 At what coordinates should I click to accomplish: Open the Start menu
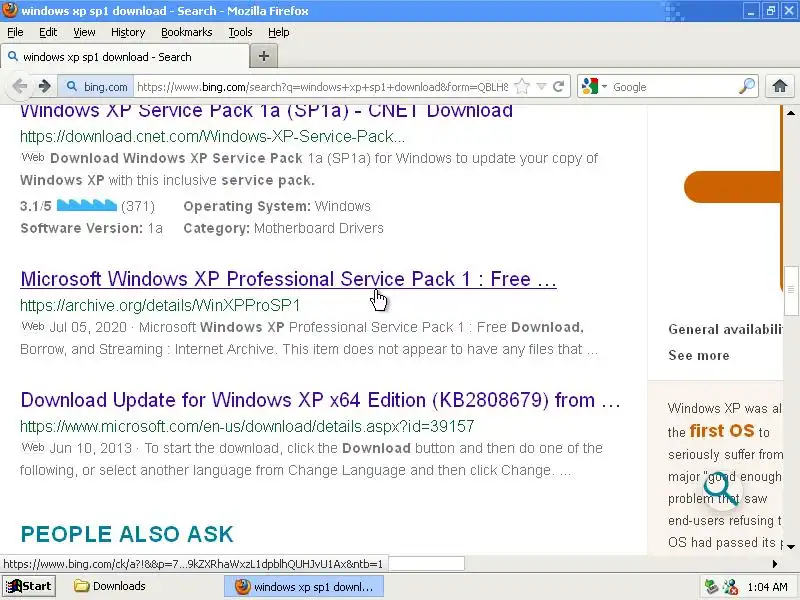(29, 586)
